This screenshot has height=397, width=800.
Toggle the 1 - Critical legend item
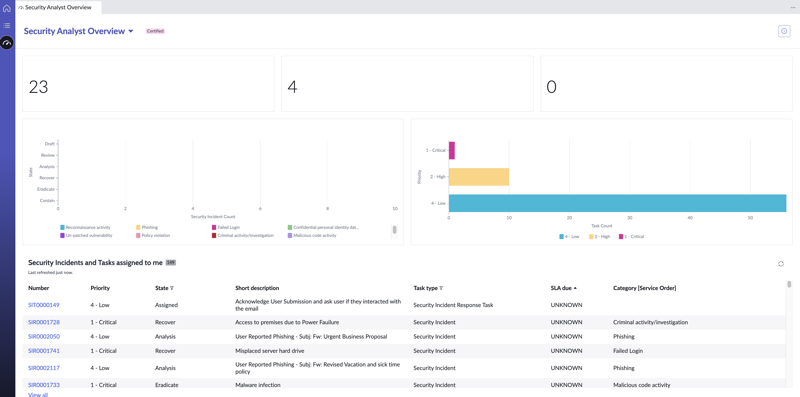tap(631, 237)
